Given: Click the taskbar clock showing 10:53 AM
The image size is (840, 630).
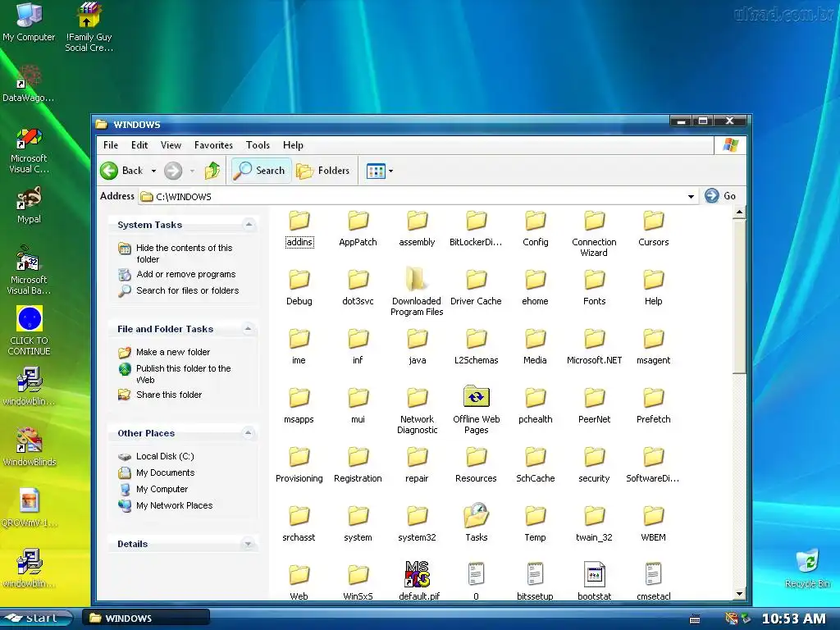Looking at the screenshot, I should [x=793, y=619].
